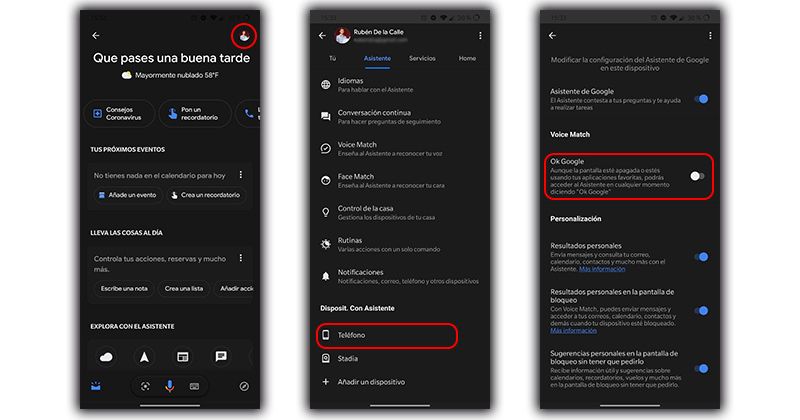Open Voice Match setting row
This screenshot has height=420, width=800.
coord(400,149)
